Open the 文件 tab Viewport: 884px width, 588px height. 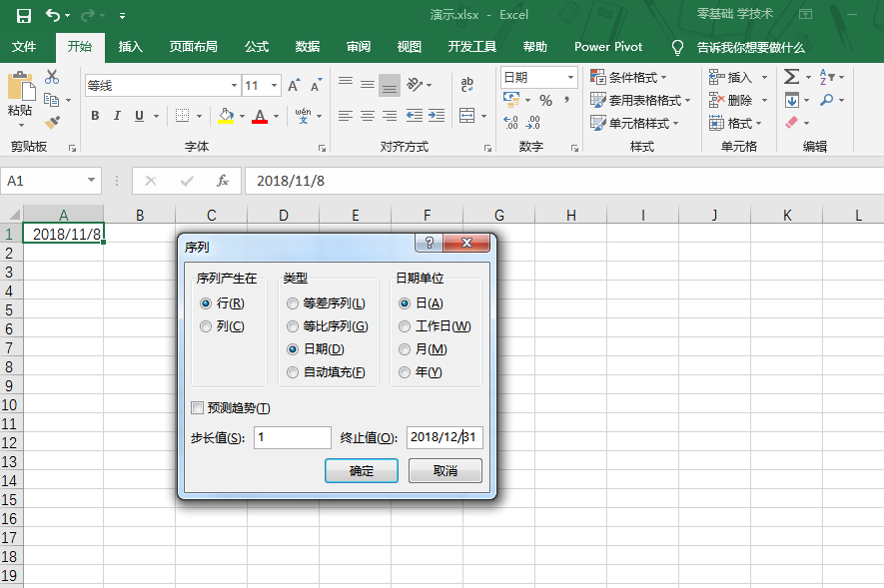pos(24,47)
